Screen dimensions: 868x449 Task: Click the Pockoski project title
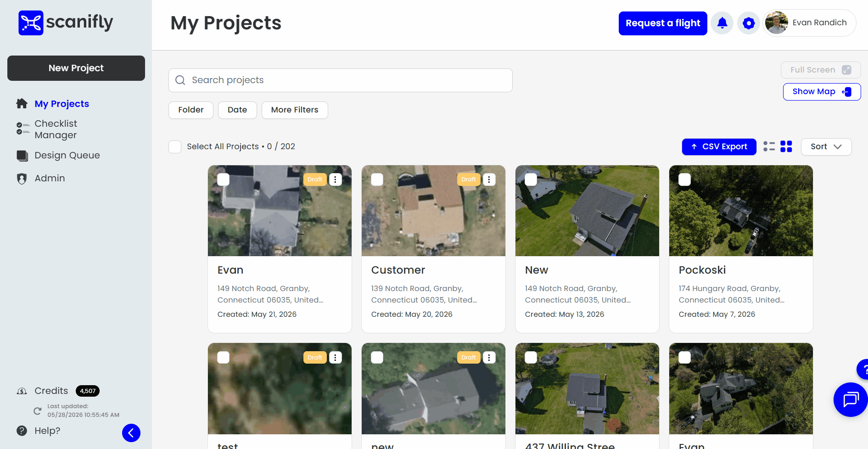pyautogui.click(x=702, y=270)
